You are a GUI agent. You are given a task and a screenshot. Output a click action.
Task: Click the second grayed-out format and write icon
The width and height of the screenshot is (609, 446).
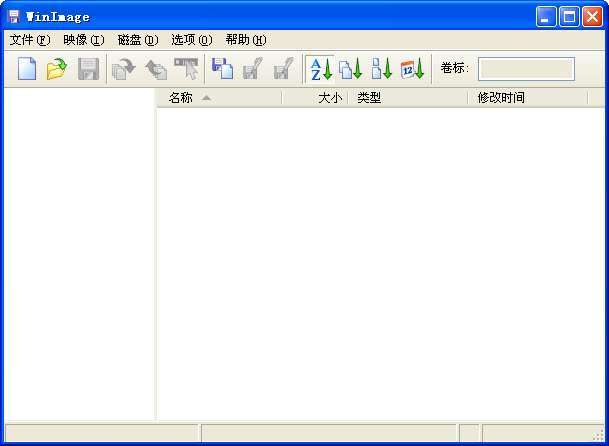coord(284,69)
